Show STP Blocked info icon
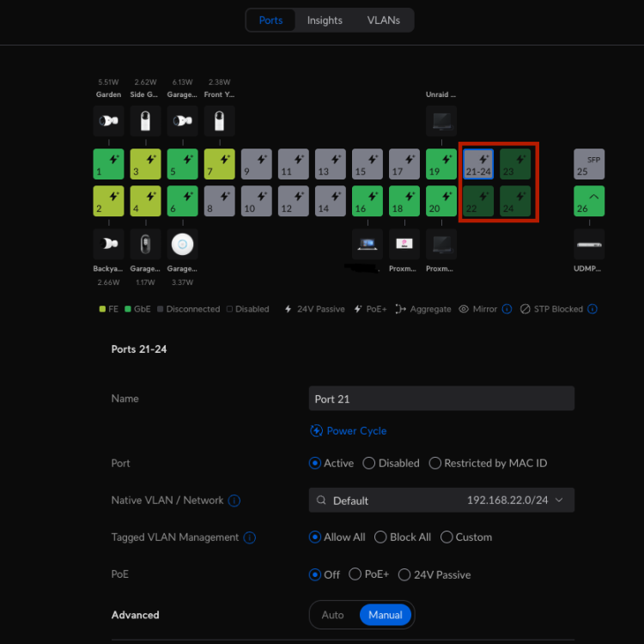The height and width of the screenshot is (644, 644). (592, 309)
